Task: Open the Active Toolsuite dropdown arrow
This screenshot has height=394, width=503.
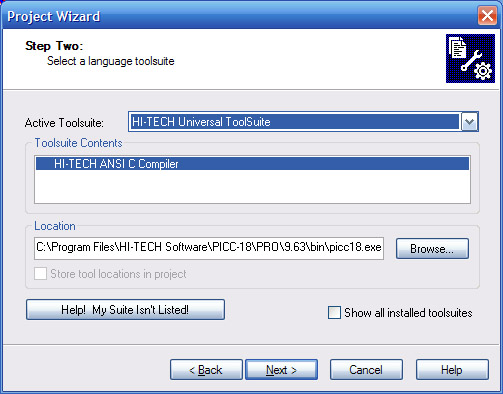Action: click(x=470, y=122)
